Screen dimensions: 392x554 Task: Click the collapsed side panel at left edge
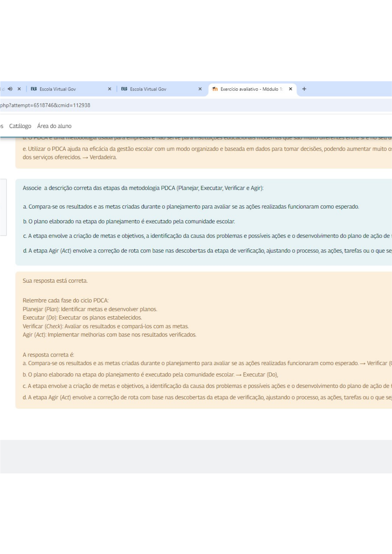3,207
